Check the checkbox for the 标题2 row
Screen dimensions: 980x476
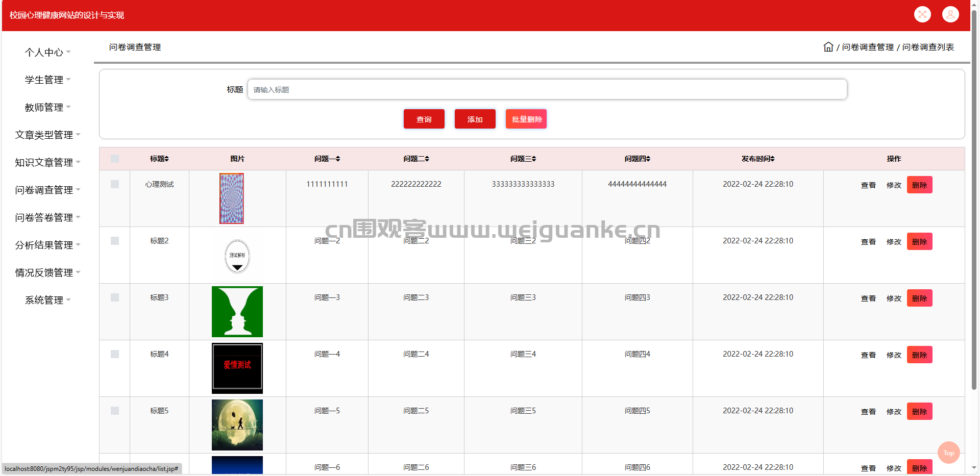tap(115, 241)
